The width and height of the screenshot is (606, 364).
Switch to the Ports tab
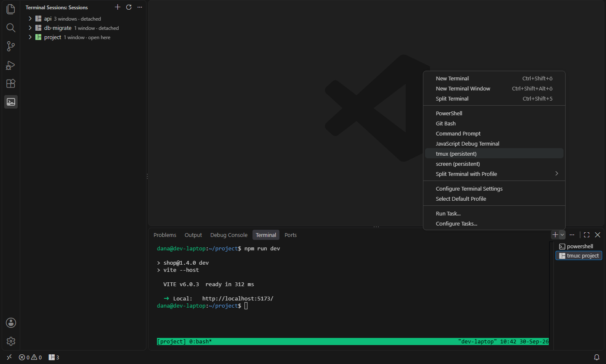point(290,235)
